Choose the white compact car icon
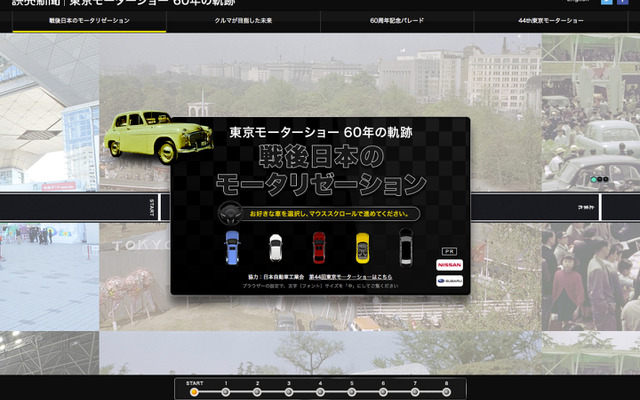The image size is (640, 400). [x=276, y=248]
